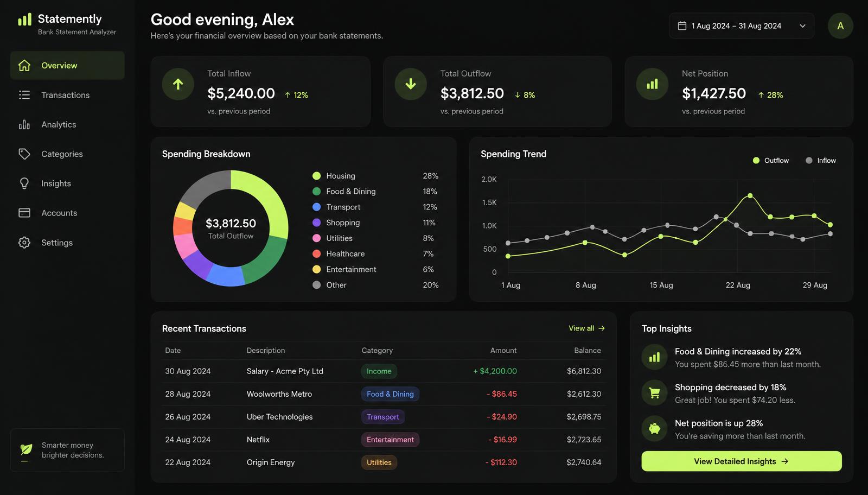Click the Income category tag
Image resolution: width=868 pixels, height=495 pixels.
pyautogui.click(x=379, y=371)
